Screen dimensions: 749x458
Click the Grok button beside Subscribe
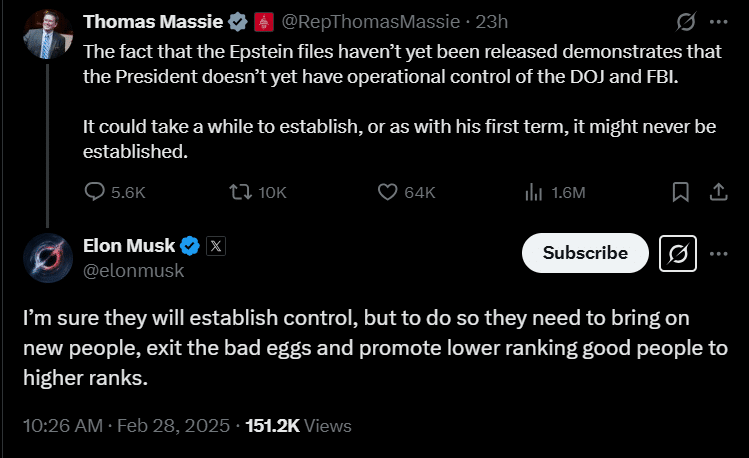680,254
